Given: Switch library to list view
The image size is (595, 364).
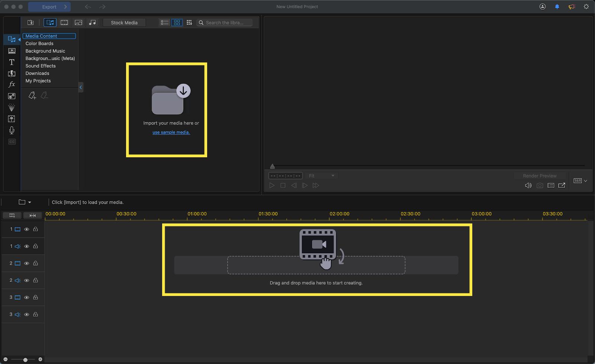Looking at the screenshot, I should [x=164, y=22].
